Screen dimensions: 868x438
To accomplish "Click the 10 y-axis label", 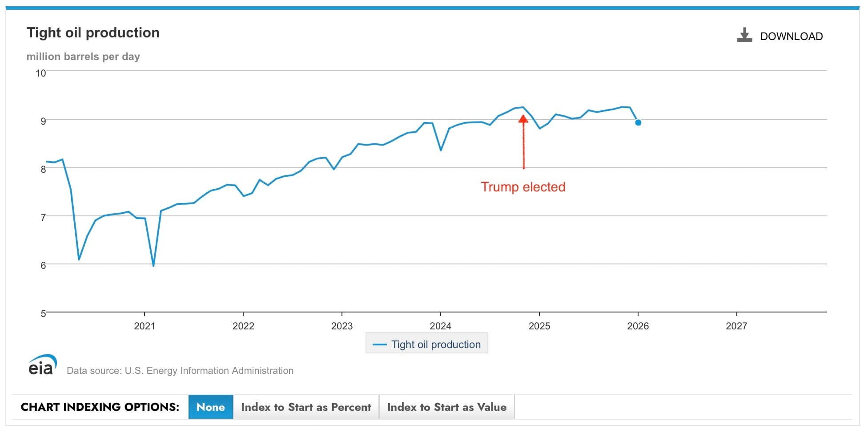I will 41,73.
